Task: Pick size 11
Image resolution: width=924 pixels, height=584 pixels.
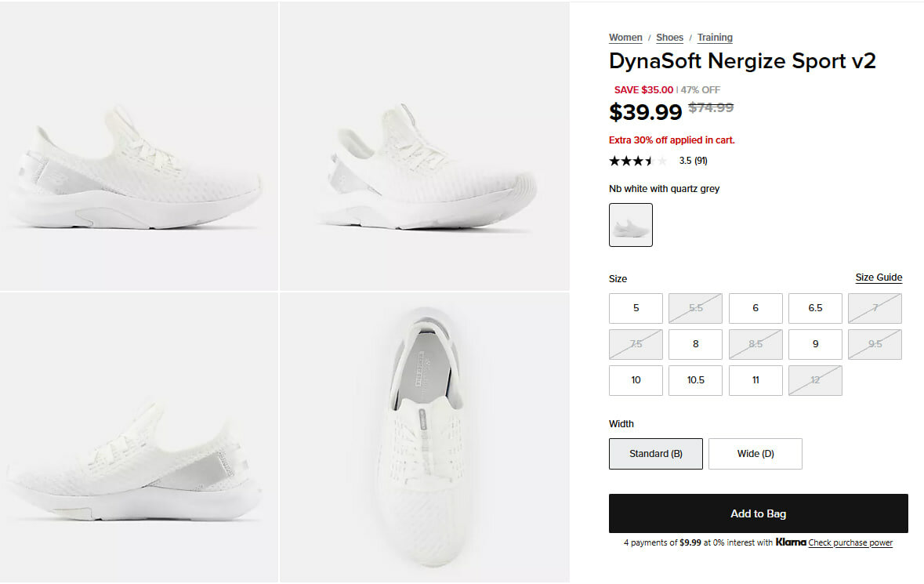Action: pos(756,380)
